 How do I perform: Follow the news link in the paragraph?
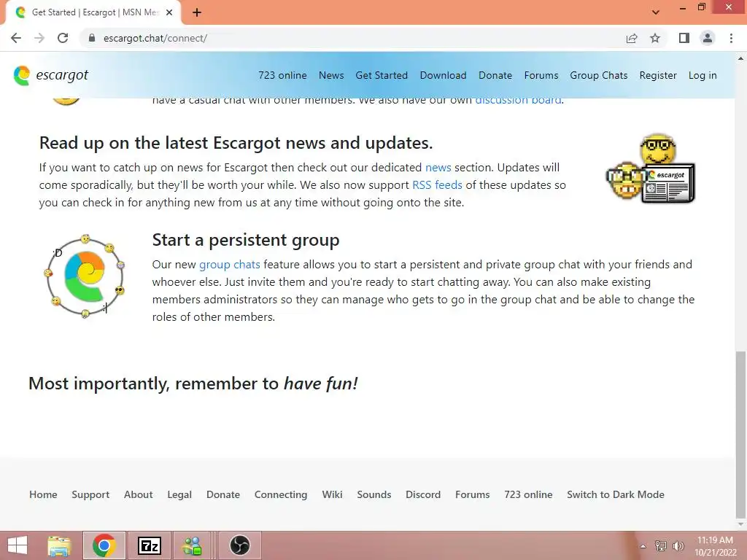pyautogui.click(x=438, y=168)
